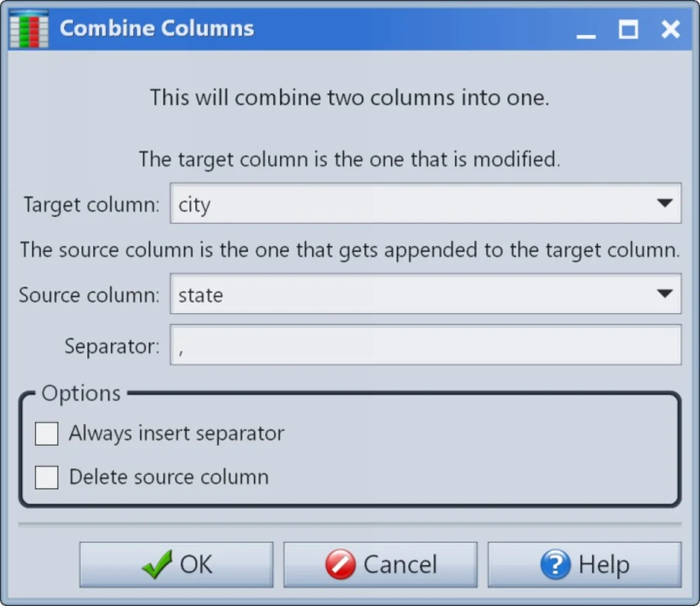Viewport: 700px width, 606px height.
Task: Click the "city" value in Target column
Action: [194, 205]
